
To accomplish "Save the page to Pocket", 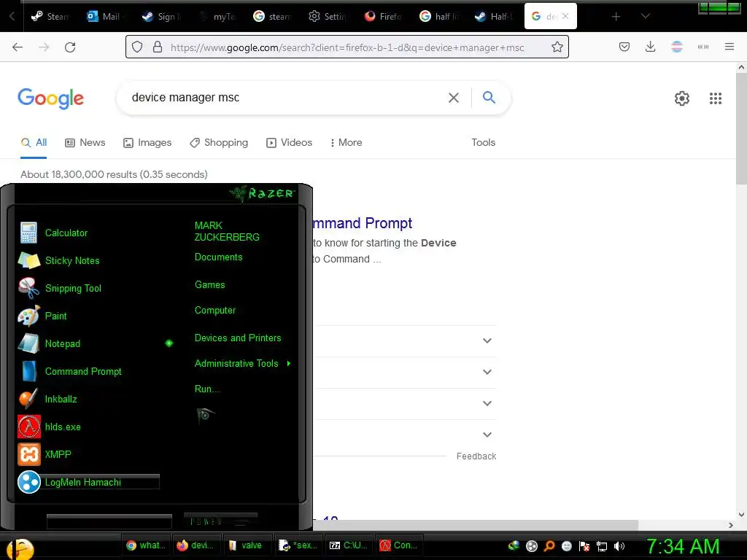I will [x=624, y=47].
